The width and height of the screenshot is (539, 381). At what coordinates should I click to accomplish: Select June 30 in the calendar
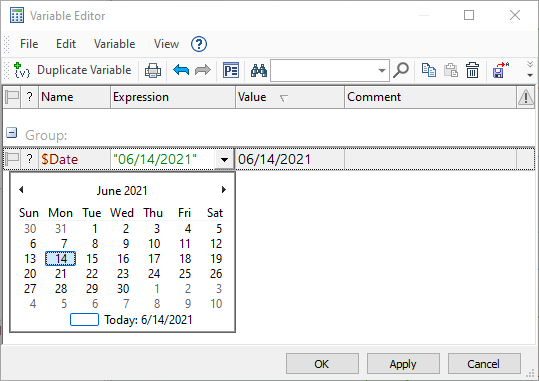tap(123, 289)
